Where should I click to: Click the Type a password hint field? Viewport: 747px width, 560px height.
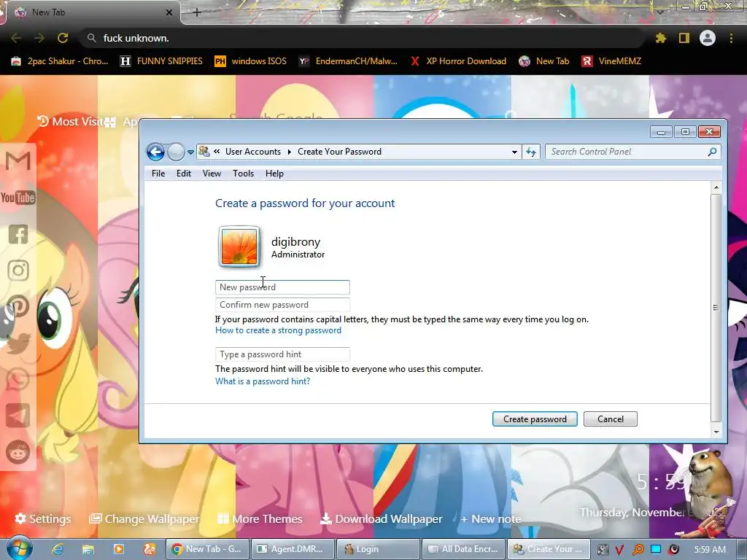[282, 354]
